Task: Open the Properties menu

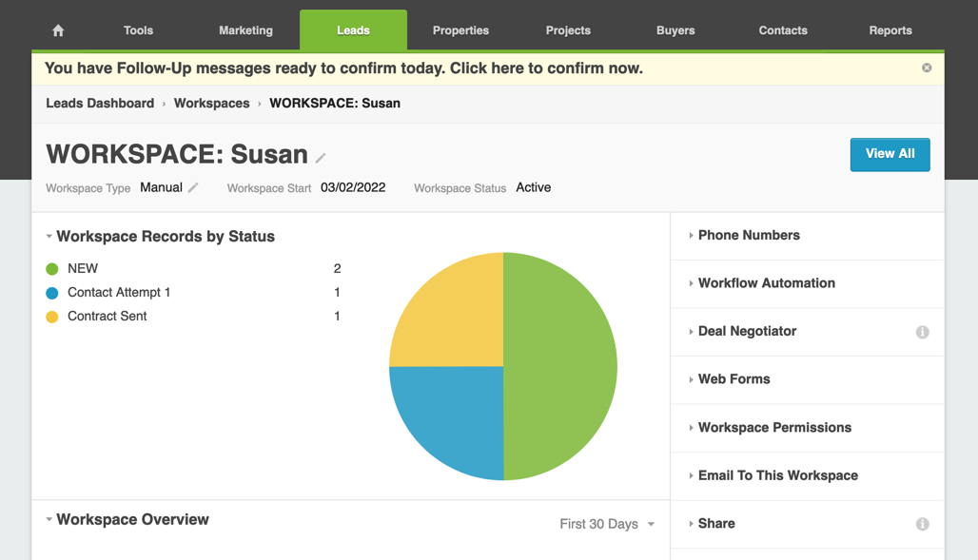Action: click(x=460, y=30)
